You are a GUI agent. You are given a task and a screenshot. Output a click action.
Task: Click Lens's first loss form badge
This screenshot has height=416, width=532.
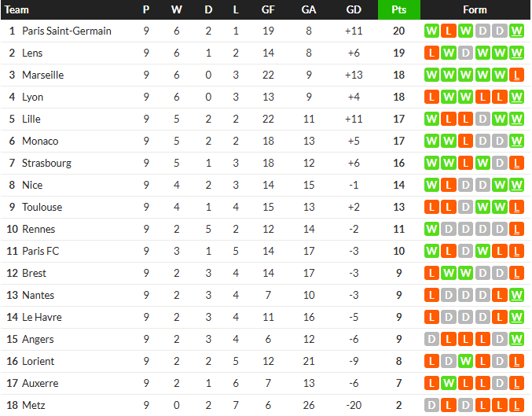[x=431, y=53]
